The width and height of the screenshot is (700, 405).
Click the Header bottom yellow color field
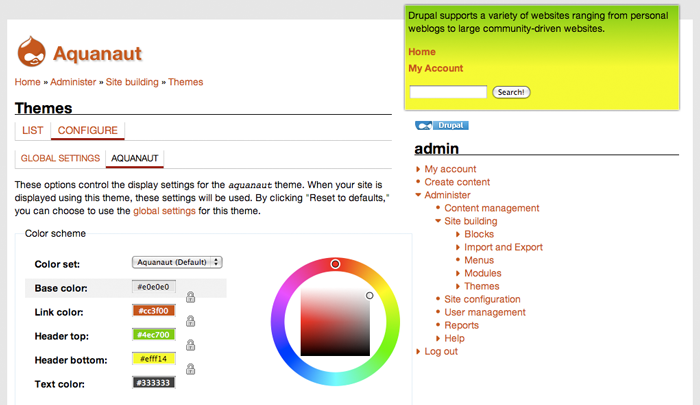point(153,358)
